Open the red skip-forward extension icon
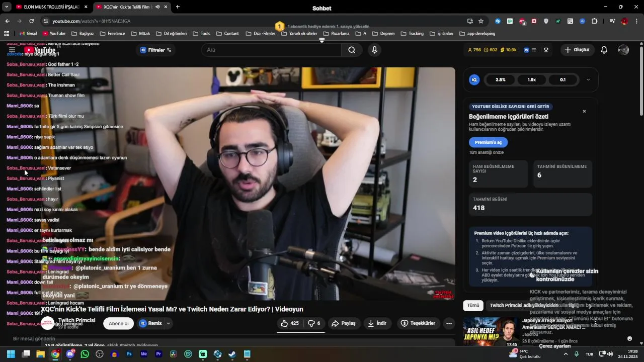Image resolution: width=644 pixels, height=362 pixels. [534, 21]
